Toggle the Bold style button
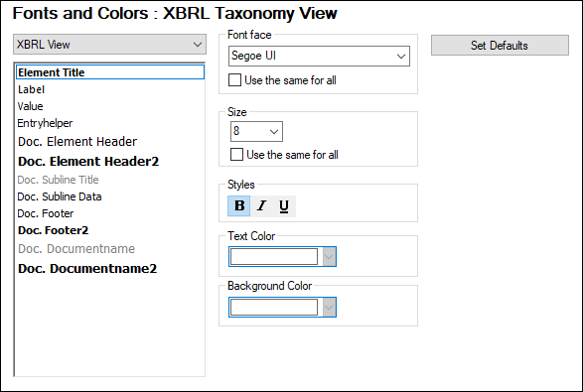This screenshot has width=584, height=392. pos(239,205)
